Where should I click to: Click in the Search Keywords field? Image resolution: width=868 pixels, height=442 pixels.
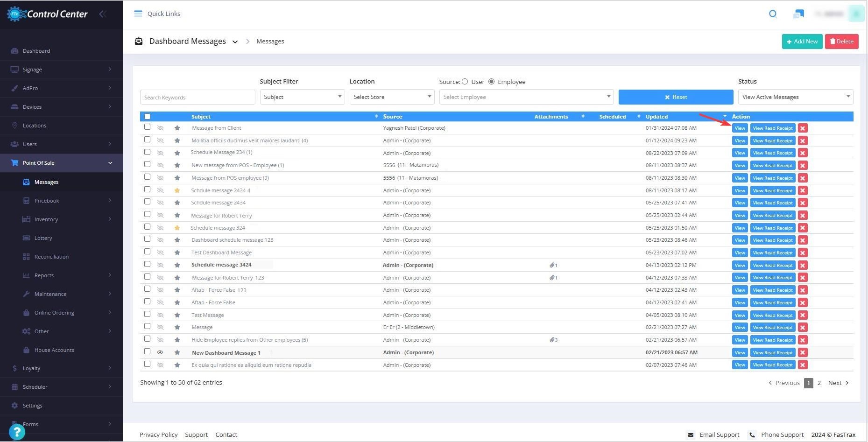coord(198,97)
